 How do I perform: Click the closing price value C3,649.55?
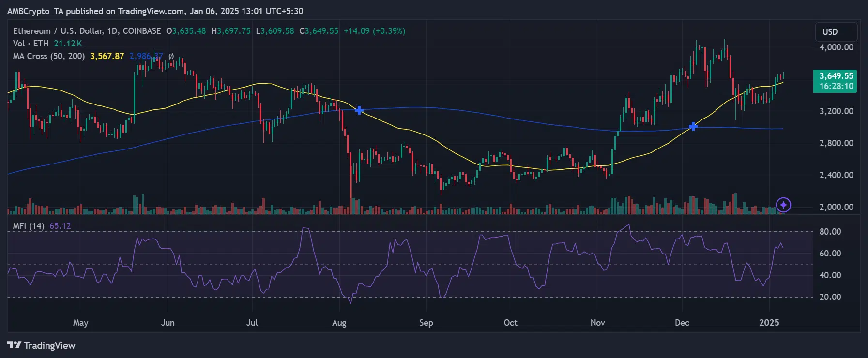pyautogui.click(x=319, y=31)
